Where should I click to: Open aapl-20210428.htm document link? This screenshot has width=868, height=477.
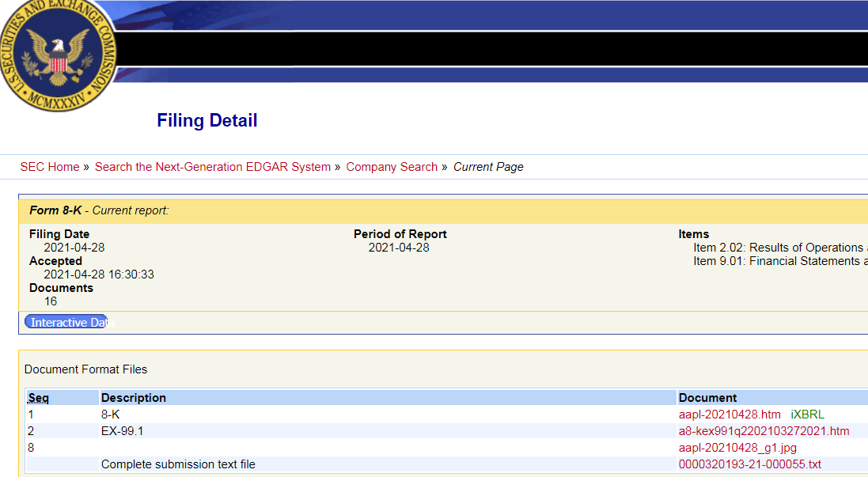[x=730, y=415]
